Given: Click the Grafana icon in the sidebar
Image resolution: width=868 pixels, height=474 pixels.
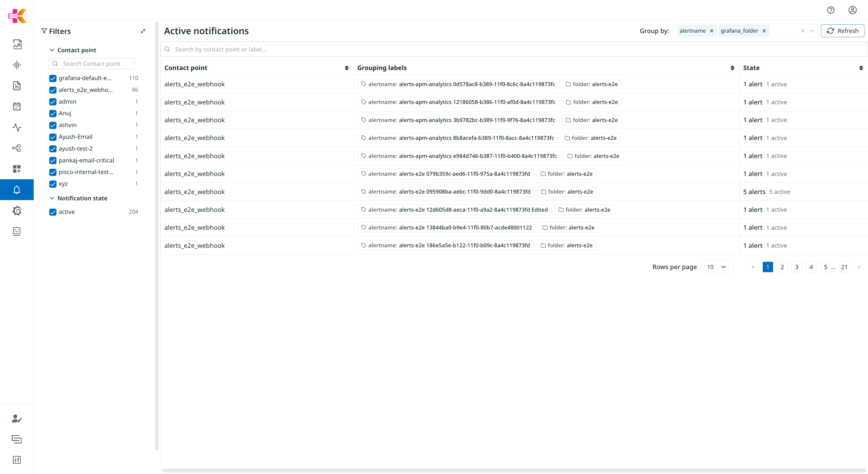Looking at the screenshot, I should point(17,211).
